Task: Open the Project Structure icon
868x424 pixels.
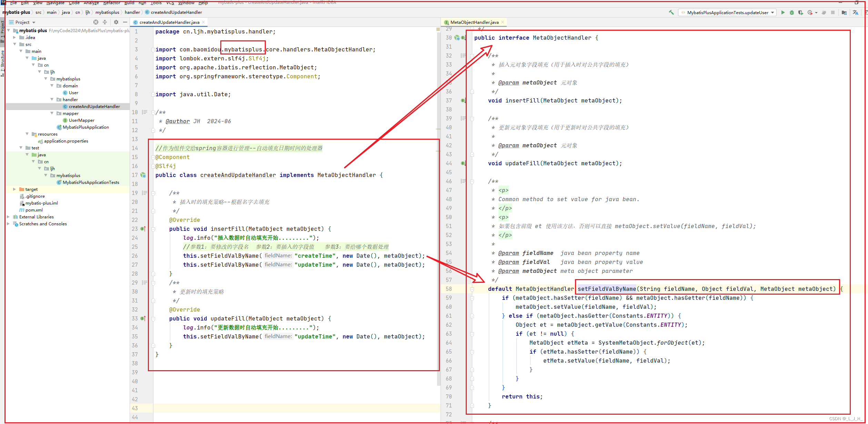Action: tap(844, 12)
